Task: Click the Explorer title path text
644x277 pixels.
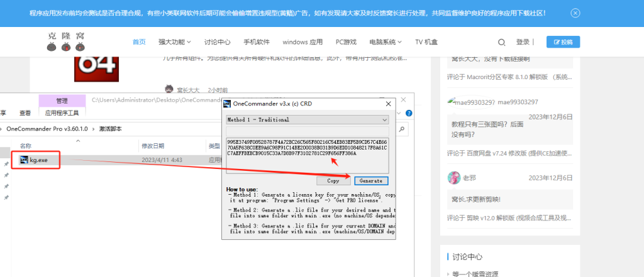Action: [x=156, y=100]
